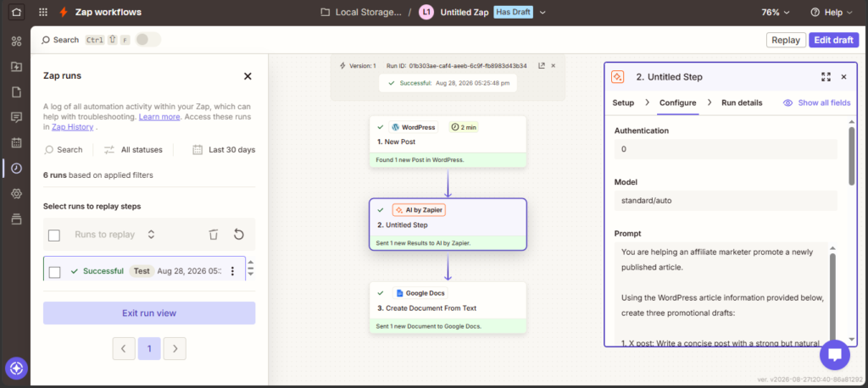Select the WordPress New Post step
This screenshot has width=868, height=388.
(448, 141)
